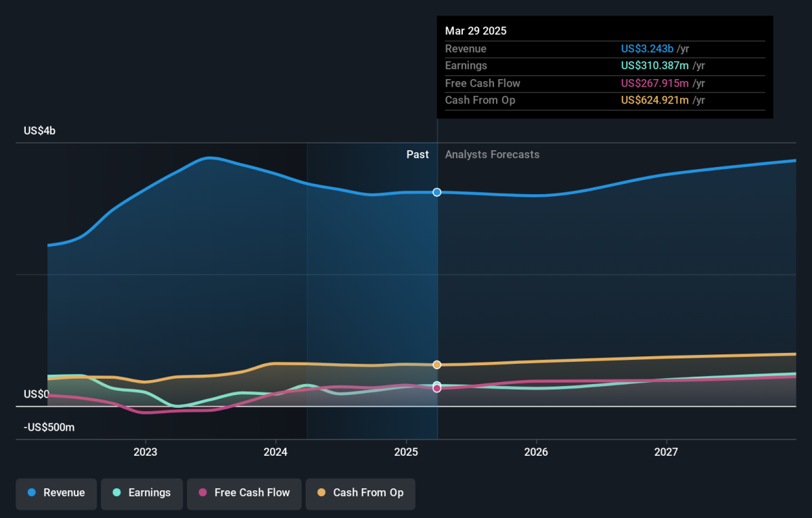Click the orange Cash From Op legend dot
This screenshot has width=812, height=518.
coord(321,493)
